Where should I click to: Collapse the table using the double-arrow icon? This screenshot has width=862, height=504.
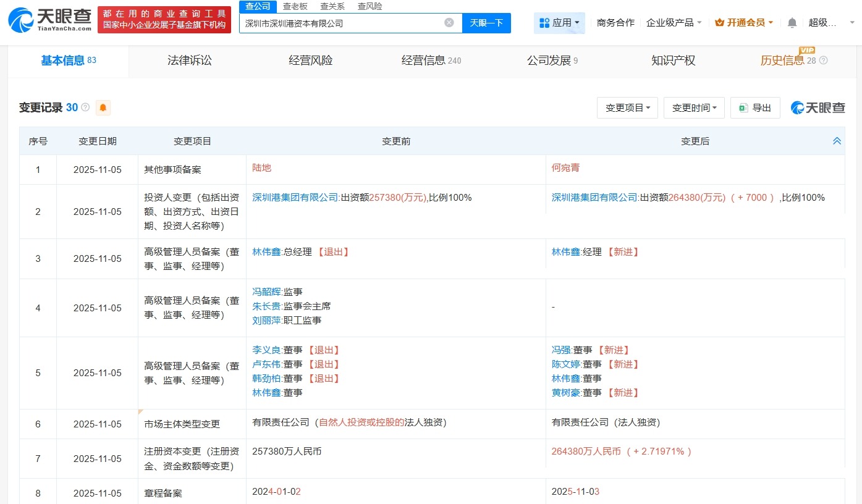pyautogui.click(x=837, y=141)
